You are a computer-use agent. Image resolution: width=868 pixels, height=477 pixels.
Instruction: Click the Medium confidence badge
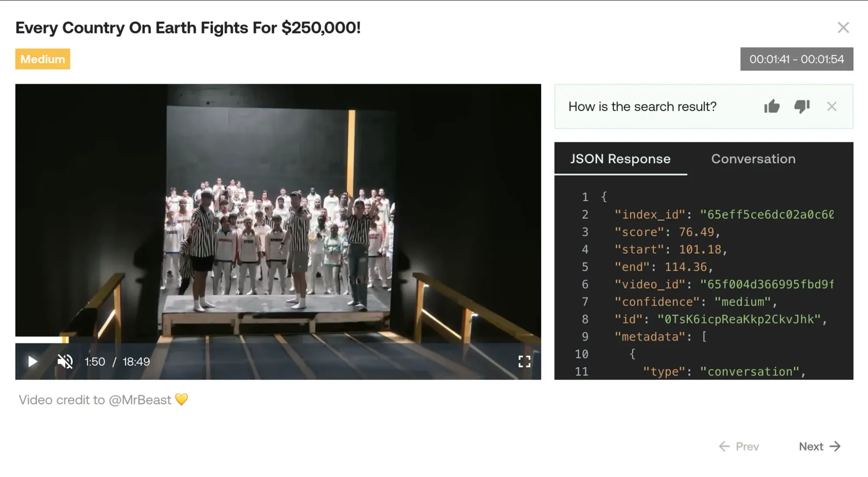click(x=43, y=59)
